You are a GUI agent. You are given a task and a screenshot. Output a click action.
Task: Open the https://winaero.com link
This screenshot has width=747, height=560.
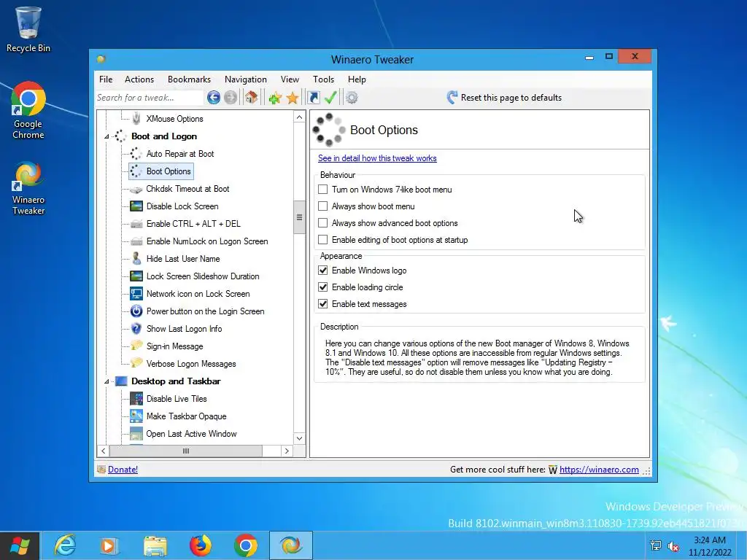(x=599, y=470)
